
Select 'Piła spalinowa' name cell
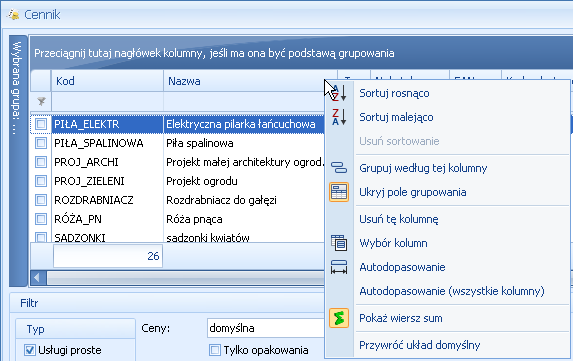click(244, 143)
